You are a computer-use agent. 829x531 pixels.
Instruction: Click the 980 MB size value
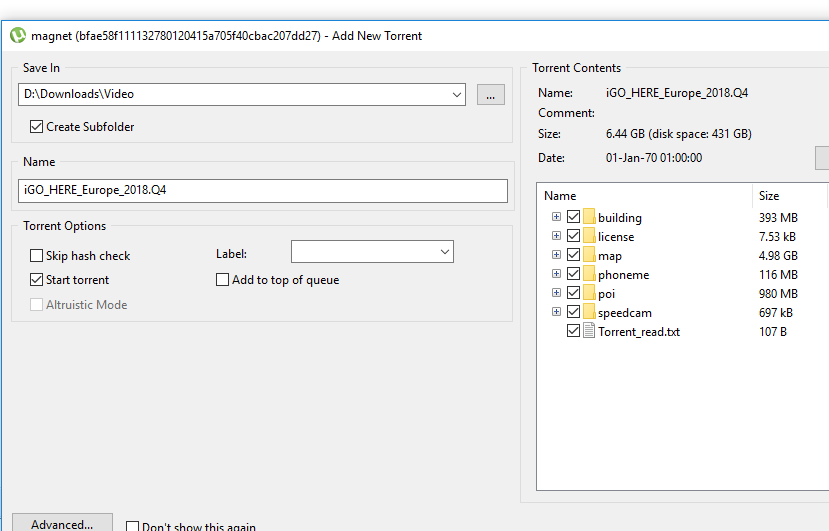[x=778, y=294]
